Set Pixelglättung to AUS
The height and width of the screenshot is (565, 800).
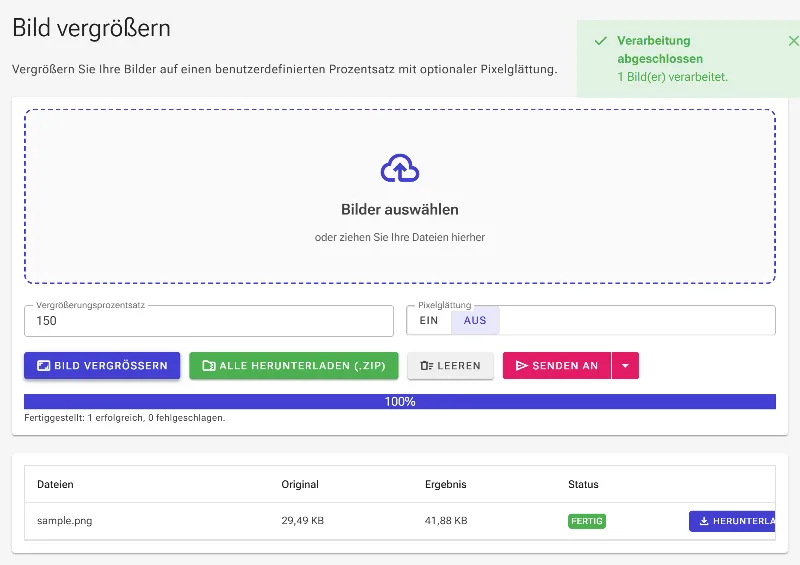tap(475, 321)
